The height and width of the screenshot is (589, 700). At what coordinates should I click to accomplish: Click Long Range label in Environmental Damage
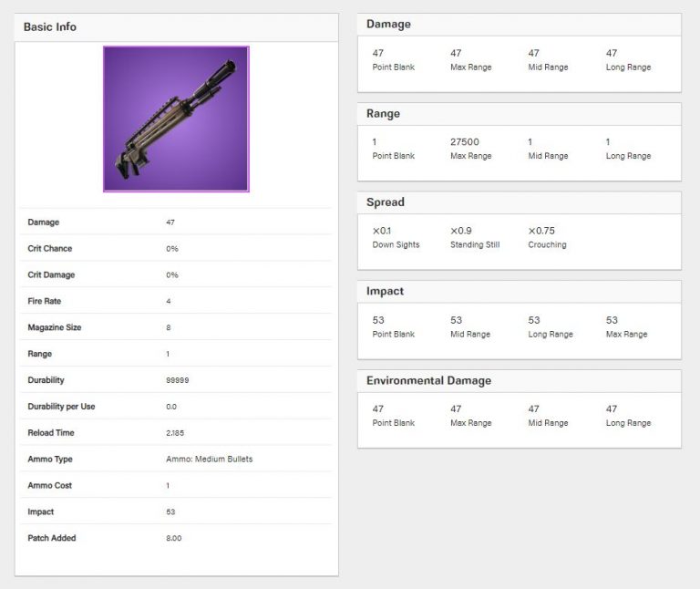(628, 423)
